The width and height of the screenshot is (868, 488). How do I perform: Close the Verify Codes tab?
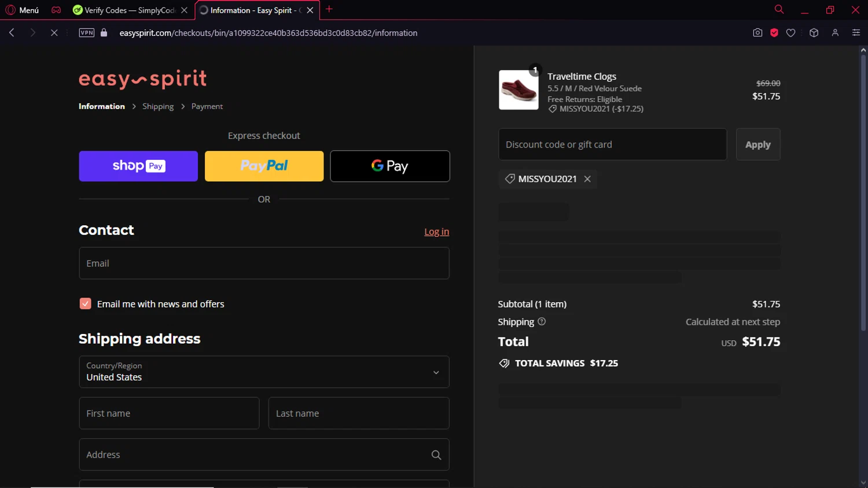click(x=184, y=10)
